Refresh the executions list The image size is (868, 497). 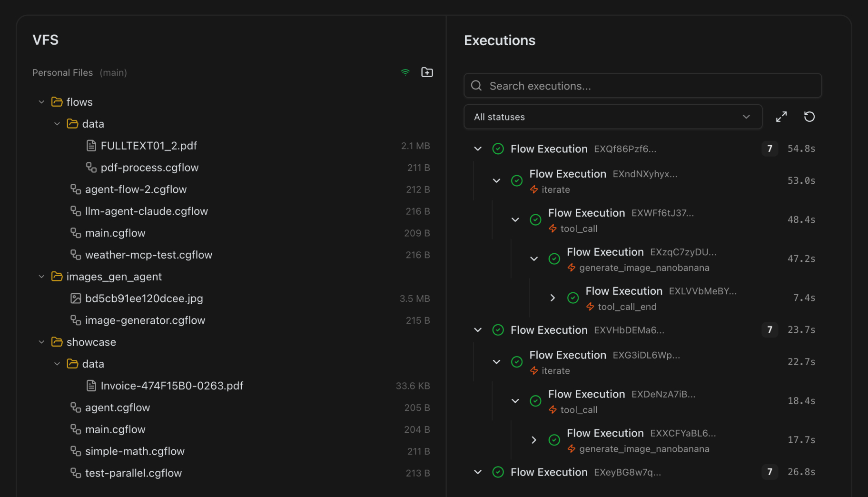point(809,117)
